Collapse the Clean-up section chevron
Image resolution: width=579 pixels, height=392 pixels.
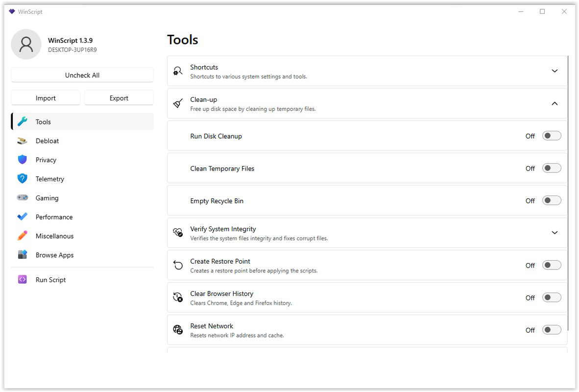555,103
